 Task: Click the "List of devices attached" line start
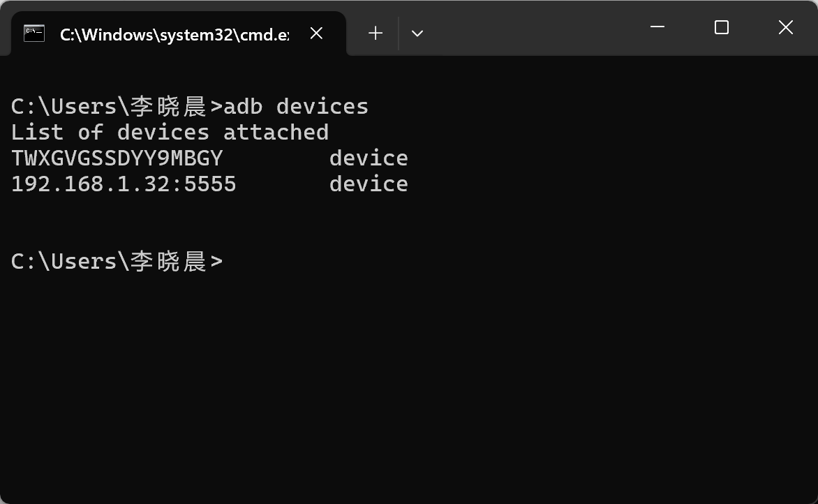(x=36, y=133)
